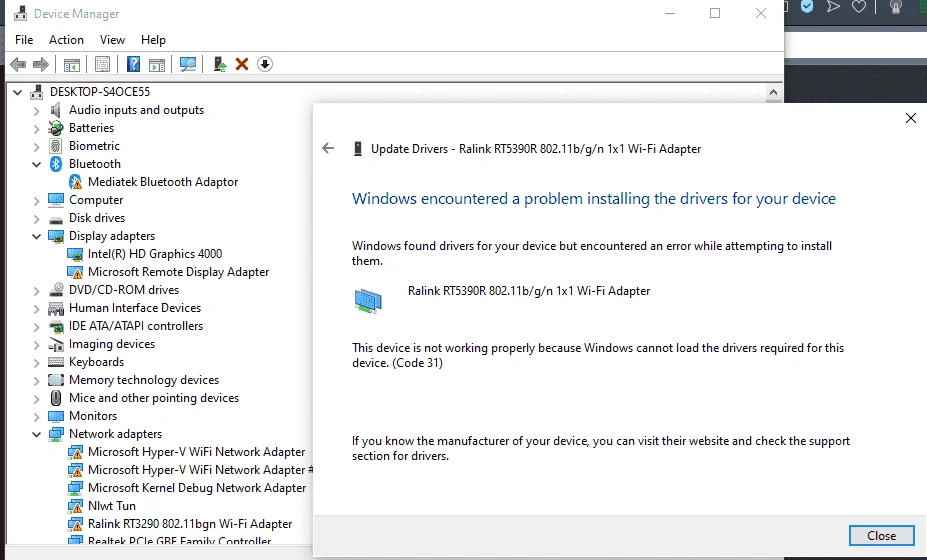Expand the Audio inputs and outputs node
Viewport: 927px width, 560px height.
[37, 111]
